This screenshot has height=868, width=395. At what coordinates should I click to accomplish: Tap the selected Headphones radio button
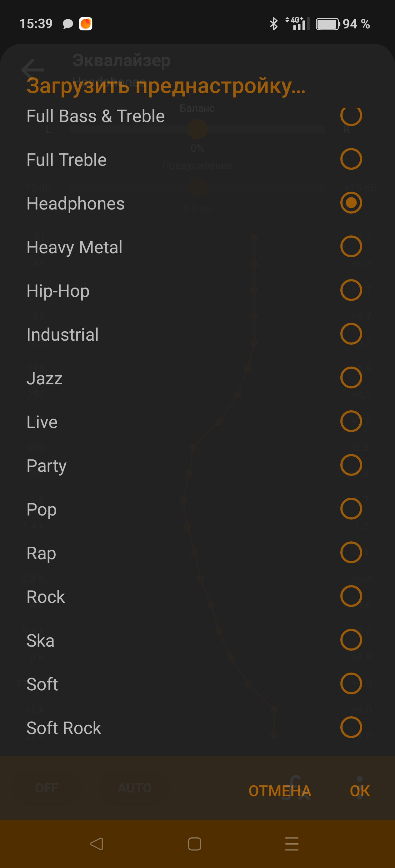[x=351, y=203]
